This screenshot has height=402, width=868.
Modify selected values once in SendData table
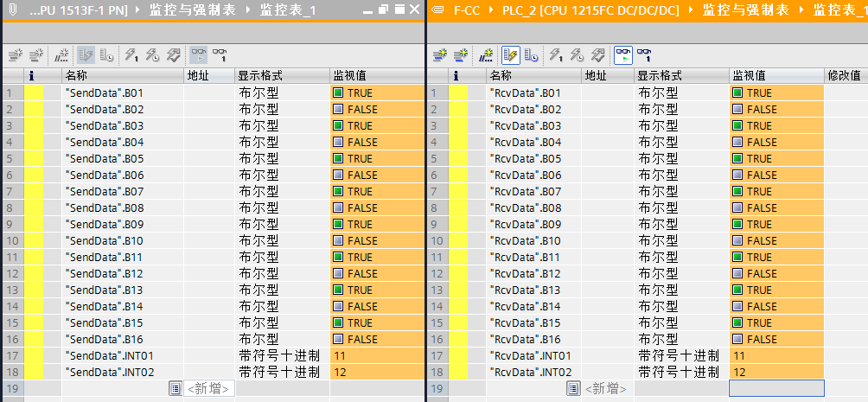tap(131, 55)
